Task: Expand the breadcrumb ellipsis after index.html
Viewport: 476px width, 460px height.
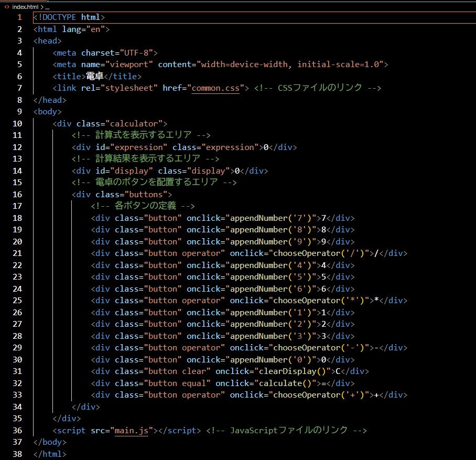Action: pyautogui.click(x=47, y=7)
